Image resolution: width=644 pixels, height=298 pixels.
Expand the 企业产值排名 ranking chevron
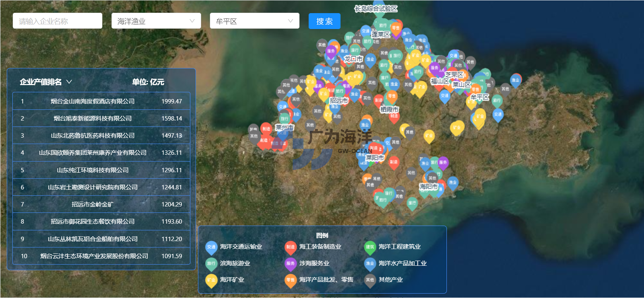[x=69, y=82]
